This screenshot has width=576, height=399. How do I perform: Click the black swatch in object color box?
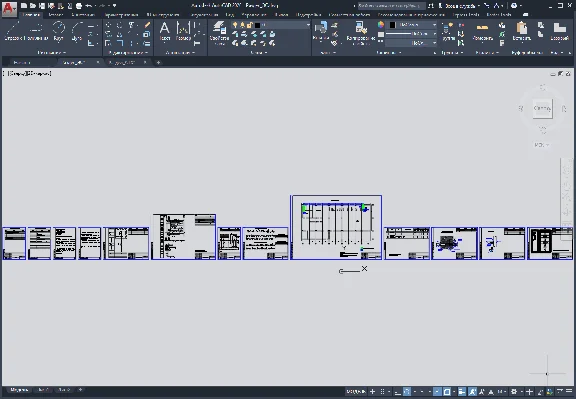coord(392,25)
